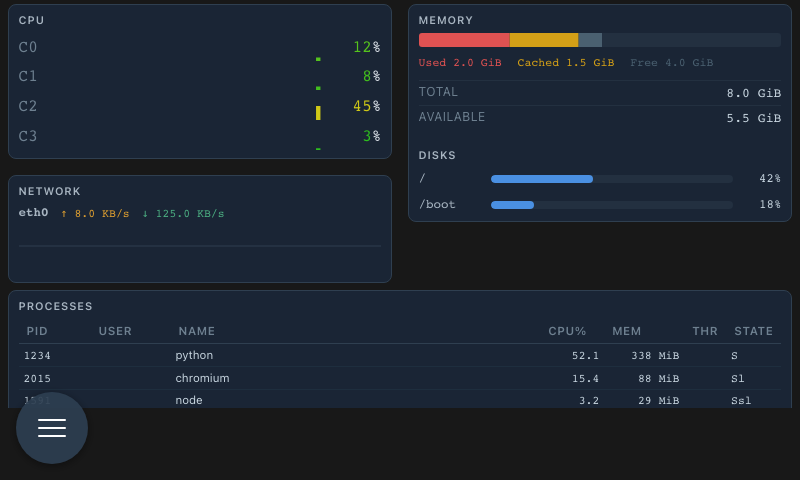
Task: Click PID 1234 cell
Action: pos(37,356)
